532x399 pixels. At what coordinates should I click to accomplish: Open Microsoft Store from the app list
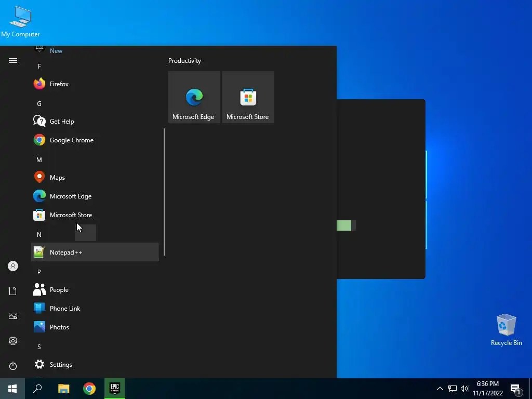95,215
